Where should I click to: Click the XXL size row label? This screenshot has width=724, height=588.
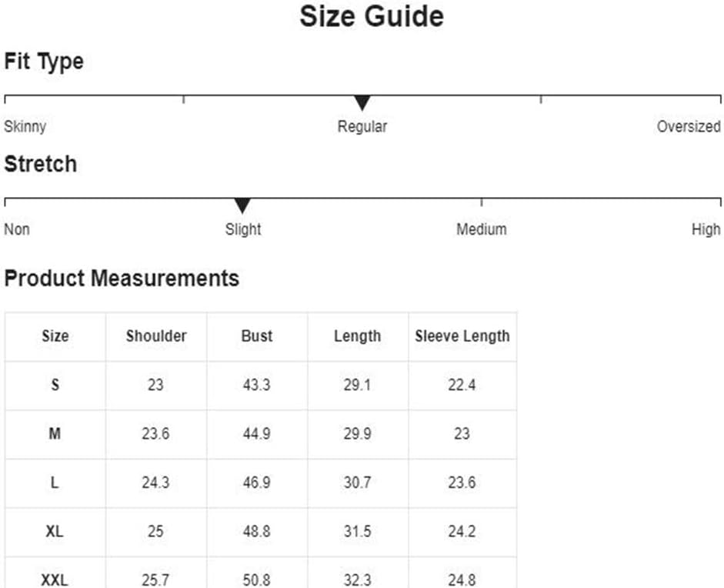[55, 580]
